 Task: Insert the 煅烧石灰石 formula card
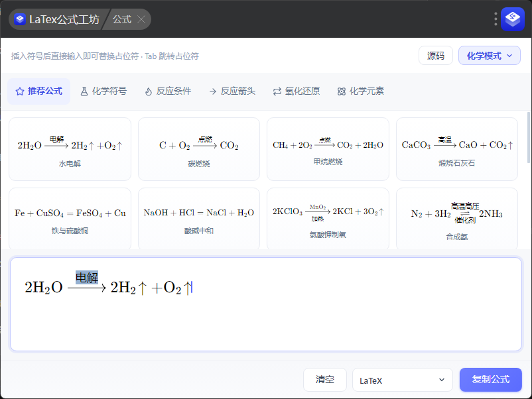click(x=457, y=149)
